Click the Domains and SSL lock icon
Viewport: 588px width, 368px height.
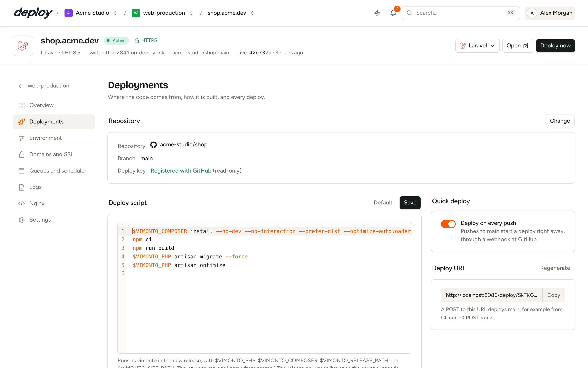point(22,154)
